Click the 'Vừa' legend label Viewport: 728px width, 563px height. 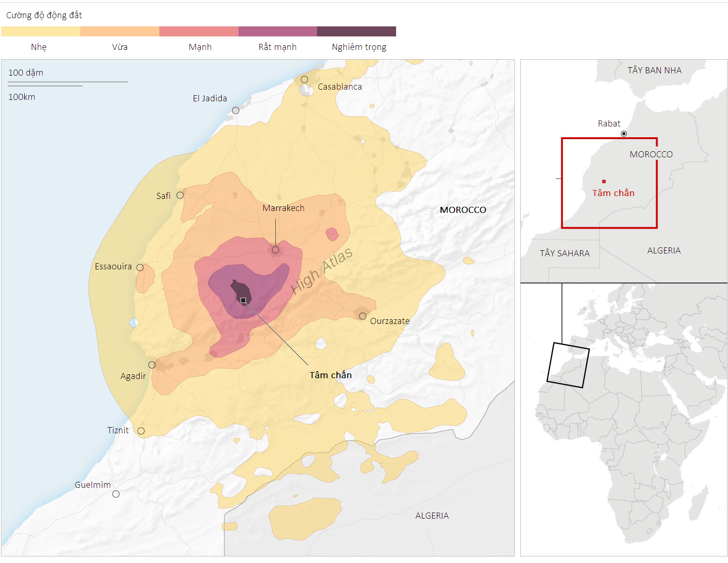pyautogui.click(x=120, y=47)
